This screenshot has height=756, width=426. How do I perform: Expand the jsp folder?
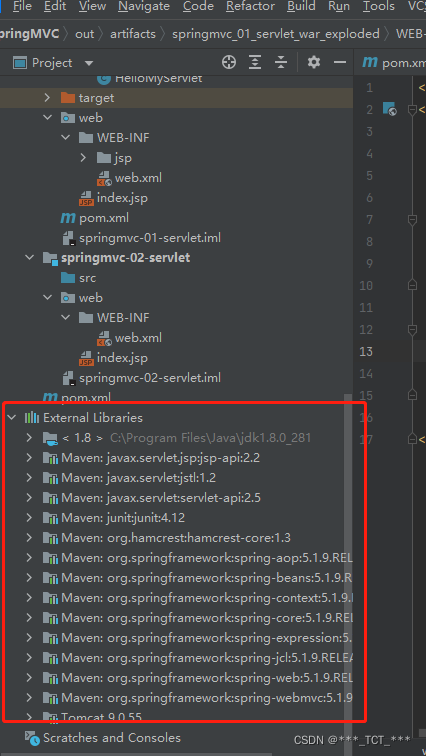coord(83,158)
